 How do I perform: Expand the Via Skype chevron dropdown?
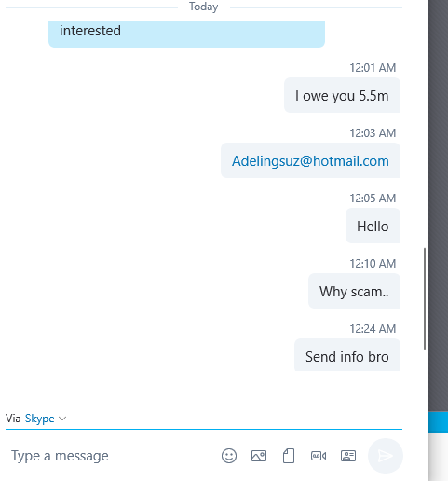tap(62, 419)
